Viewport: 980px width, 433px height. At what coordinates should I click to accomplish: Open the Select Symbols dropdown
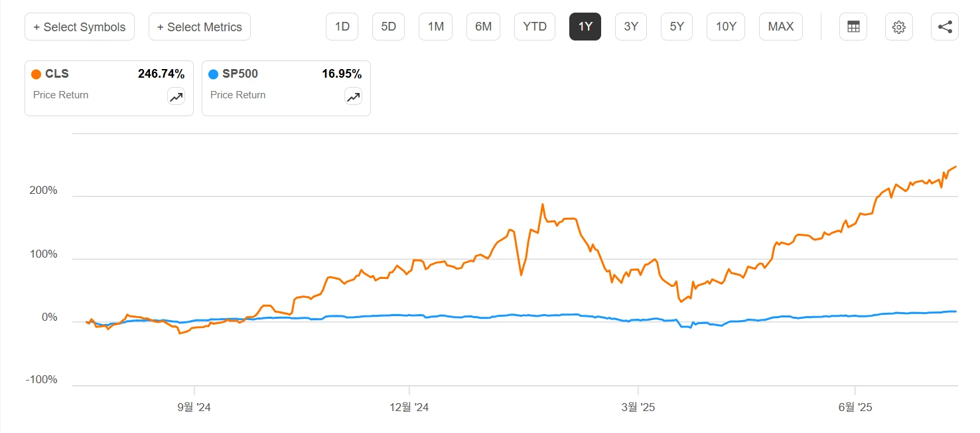(80, 27)
